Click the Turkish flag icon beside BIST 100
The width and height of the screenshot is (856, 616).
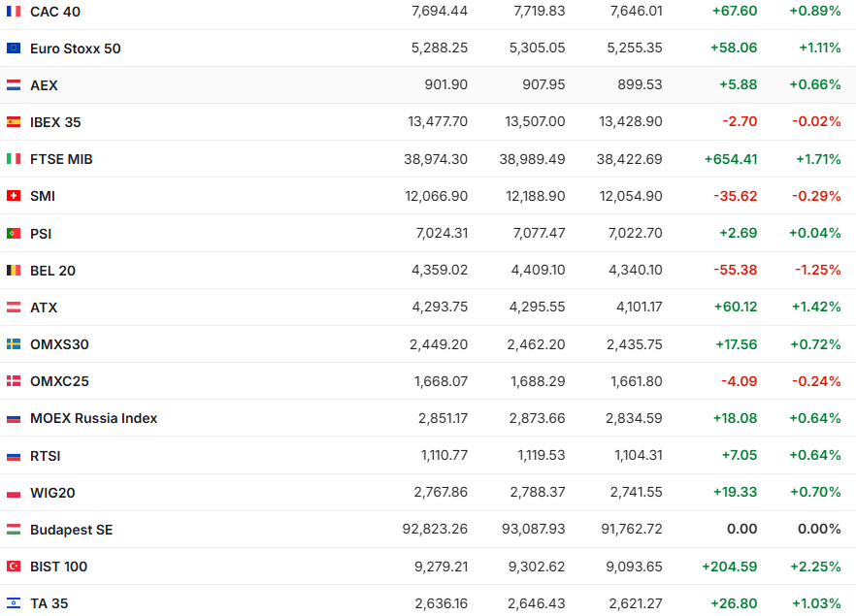point(14,567)
